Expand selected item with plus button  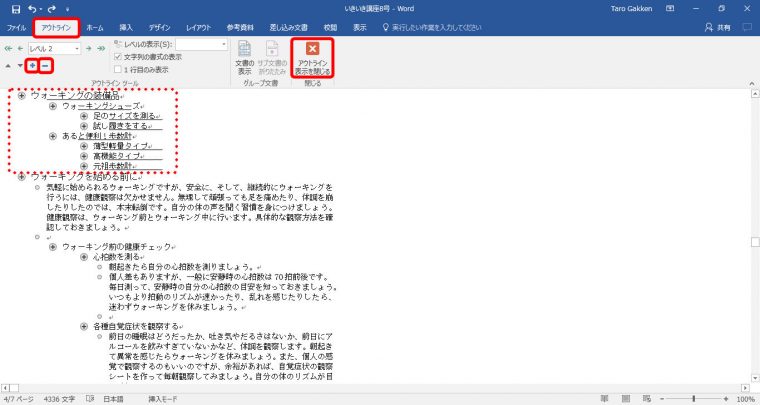coord(32,65)
